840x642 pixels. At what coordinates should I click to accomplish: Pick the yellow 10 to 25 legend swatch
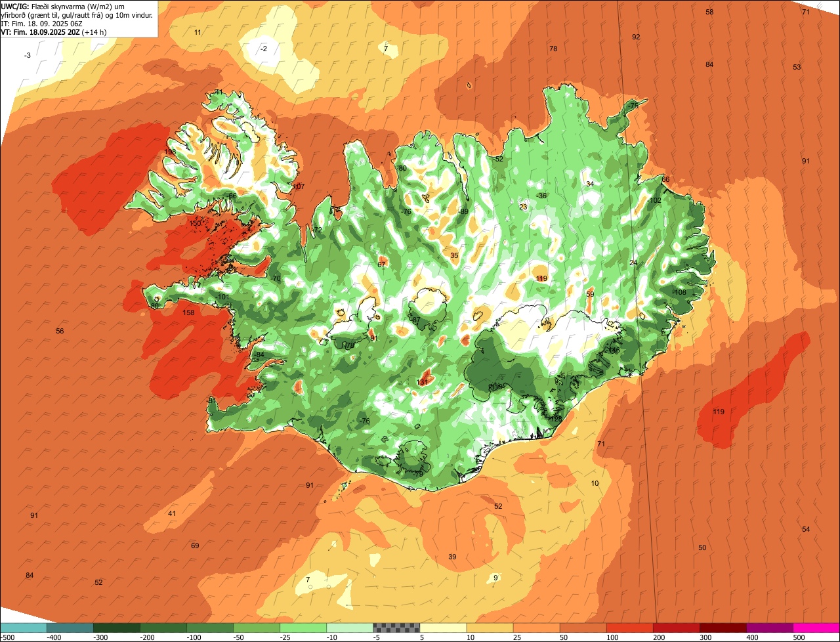pyautogui.click(x=490, y=628)
